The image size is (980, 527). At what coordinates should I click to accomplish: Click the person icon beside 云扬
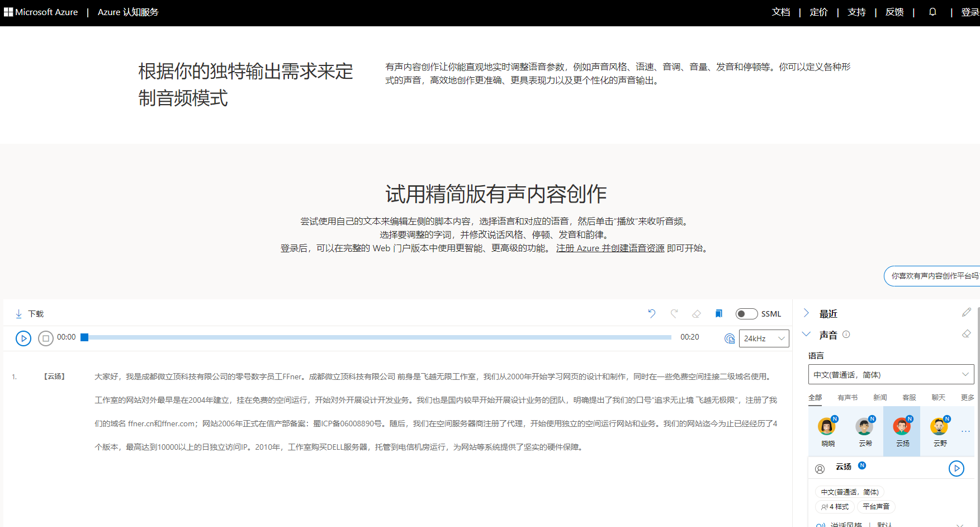tap(820, 469)
